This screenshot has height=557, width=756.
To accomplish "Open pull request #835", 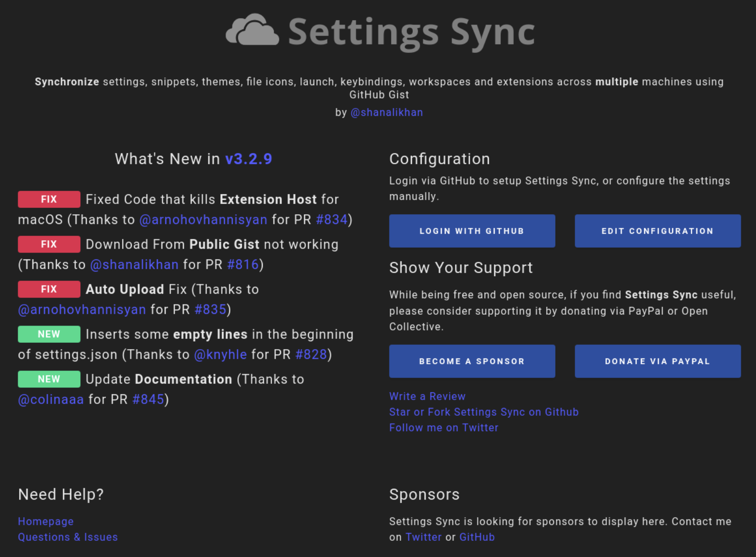I will click(x=210, y=310).
